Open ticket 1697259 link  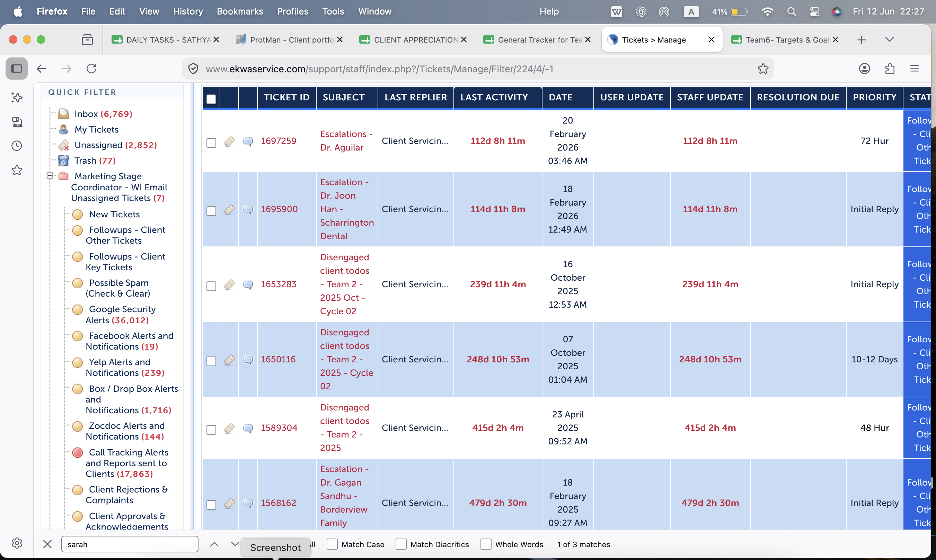coord(279,141)
